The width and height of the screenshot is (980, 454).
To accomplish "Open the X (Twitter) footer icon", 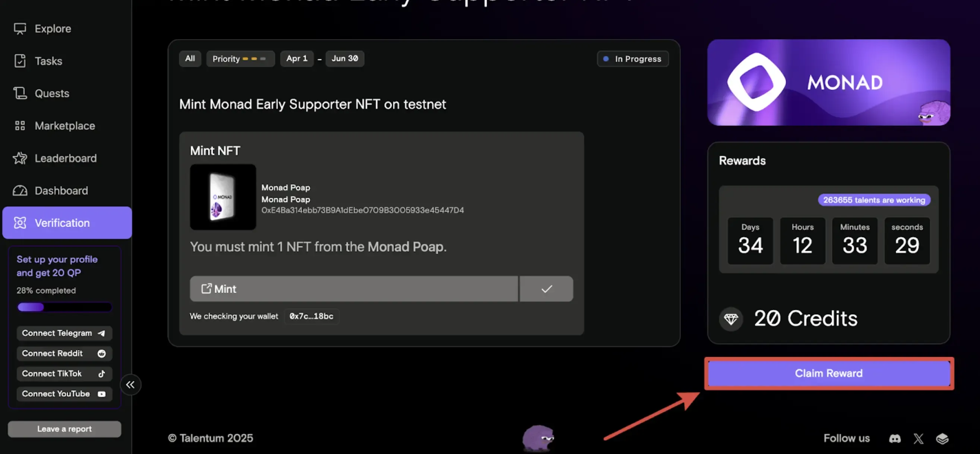I will 919,438.
